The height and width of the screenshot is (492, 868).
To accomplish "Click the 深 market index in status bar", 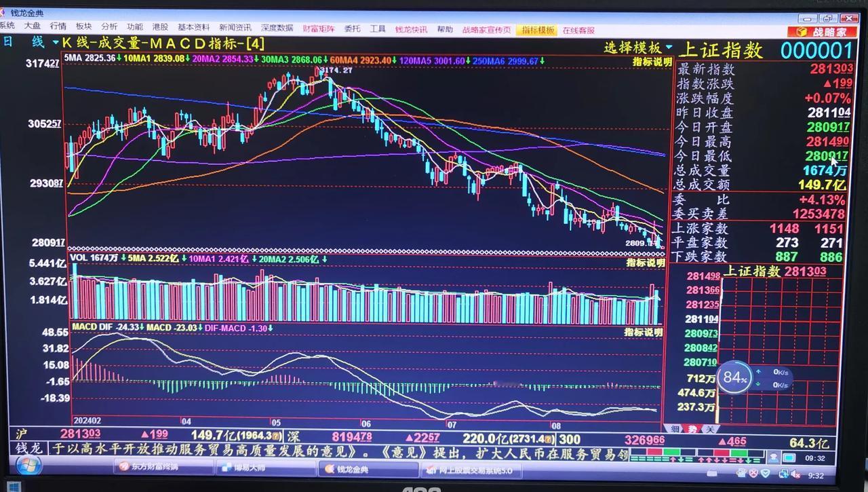I will tap(293, 437).
